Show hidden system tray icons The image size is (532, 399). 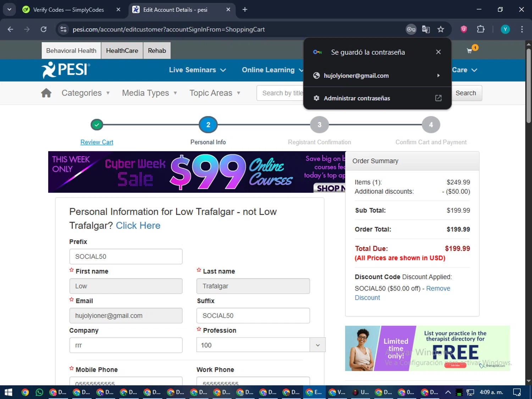click(448, 392)
